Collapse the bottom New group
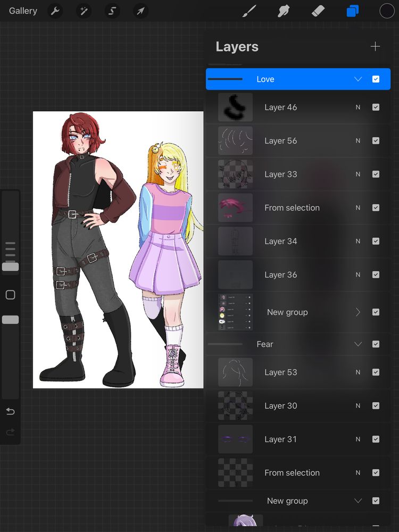The width and height of the screenshot is (399, 532). 358,501
